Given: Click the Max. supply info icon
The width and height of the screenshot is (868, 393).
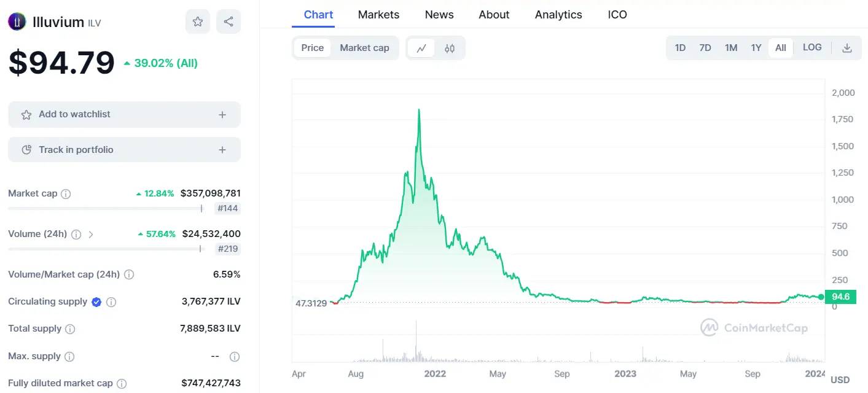Looking at the screenshot, I should coord(69,357).
